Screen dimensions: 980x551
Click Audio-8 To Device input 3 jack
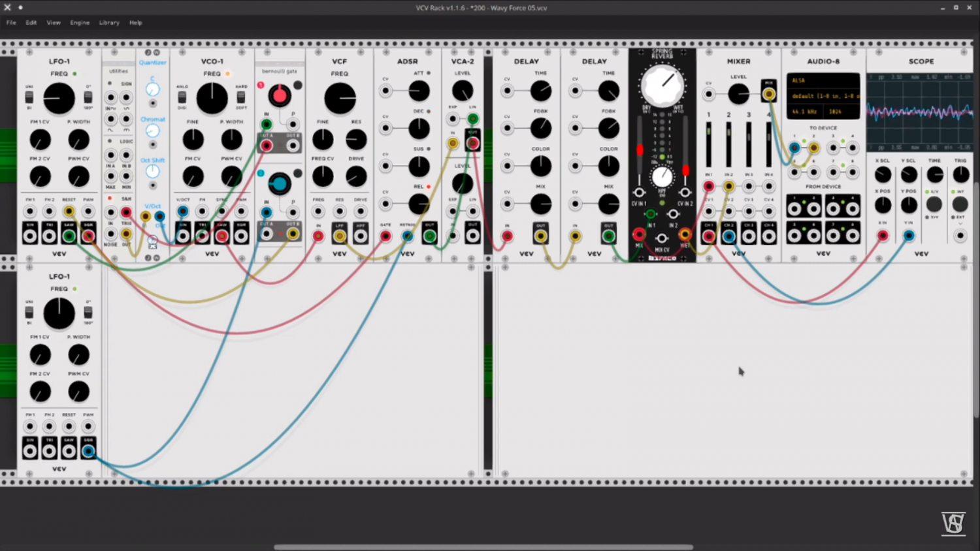tap(833, 148)
